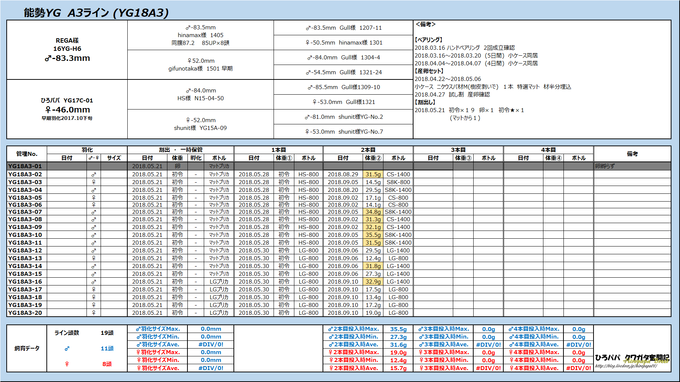Click the 19.0g weight in row YG18A3-20
Image resolution: width=680 pixels, height=382 pixels.
point(373,313)
